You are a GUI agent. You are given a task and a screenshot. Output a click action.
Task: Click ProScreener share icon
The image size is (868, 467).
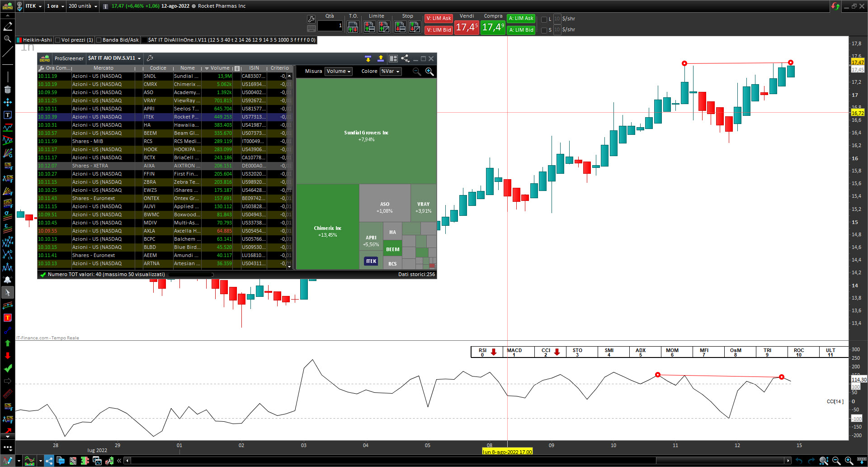pyautogui.click(x=406, y=58)
